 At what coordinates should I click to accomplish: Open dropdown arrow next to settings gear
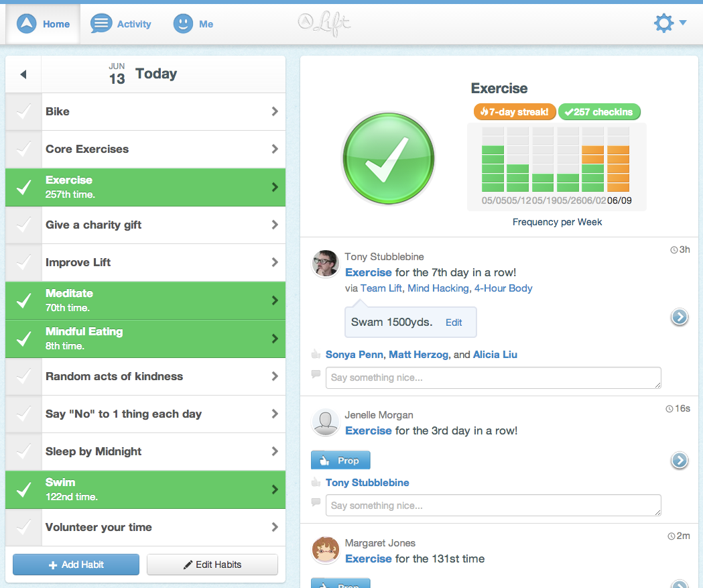(682, 22)
